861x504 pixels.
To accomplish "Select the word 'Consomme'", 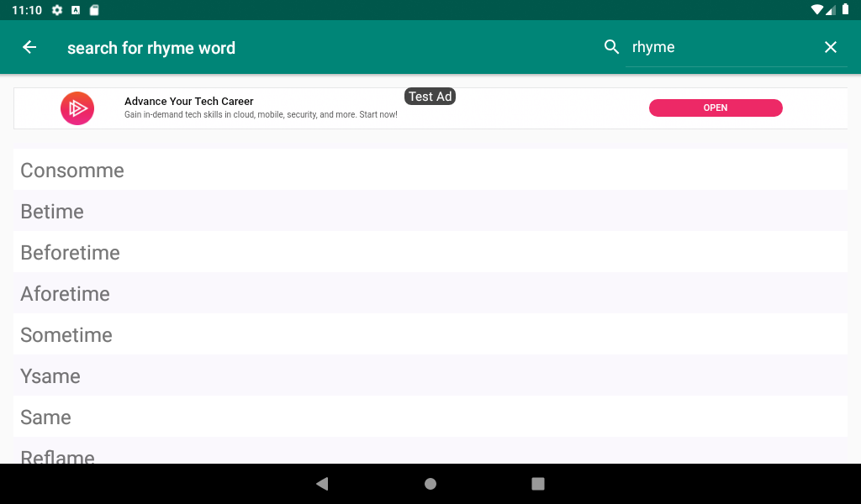I will pos(430,170).
